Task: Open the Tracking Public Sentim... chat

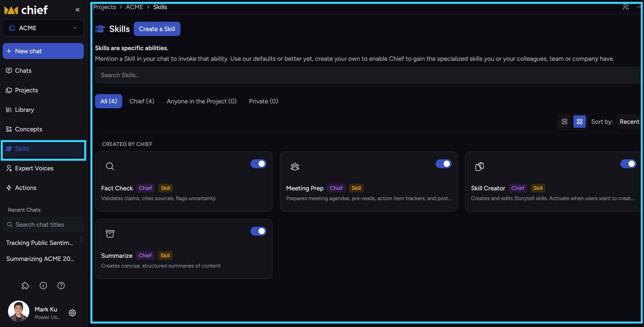Action: tap(40, 243)
